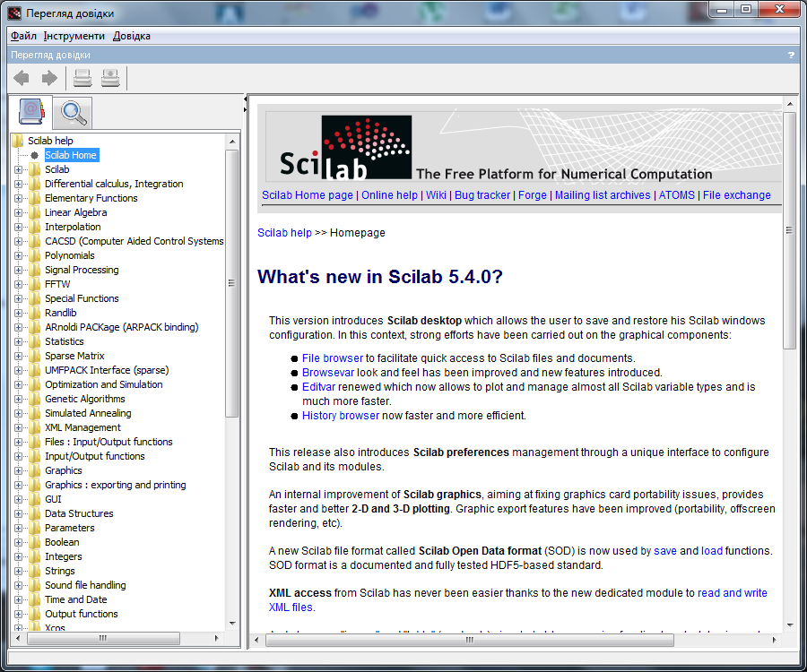This screenshot has height=672, width=807.
Task: Open the File exchange link
Action: click(737, 195)
